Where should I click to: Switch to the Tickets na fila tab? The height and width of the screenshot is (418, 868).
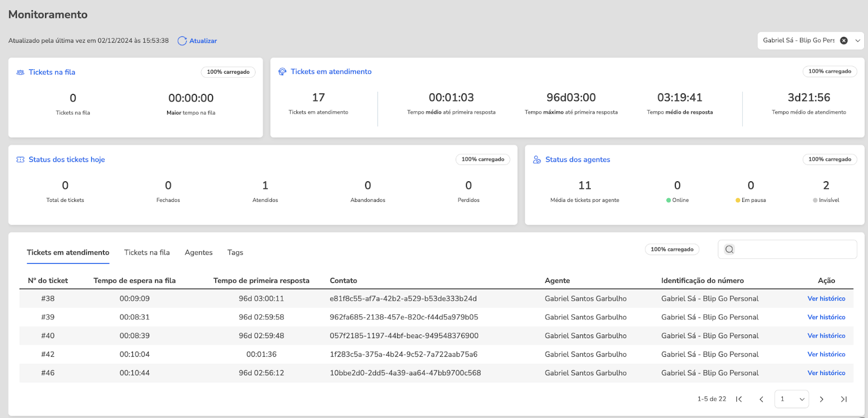coord(147,252)
